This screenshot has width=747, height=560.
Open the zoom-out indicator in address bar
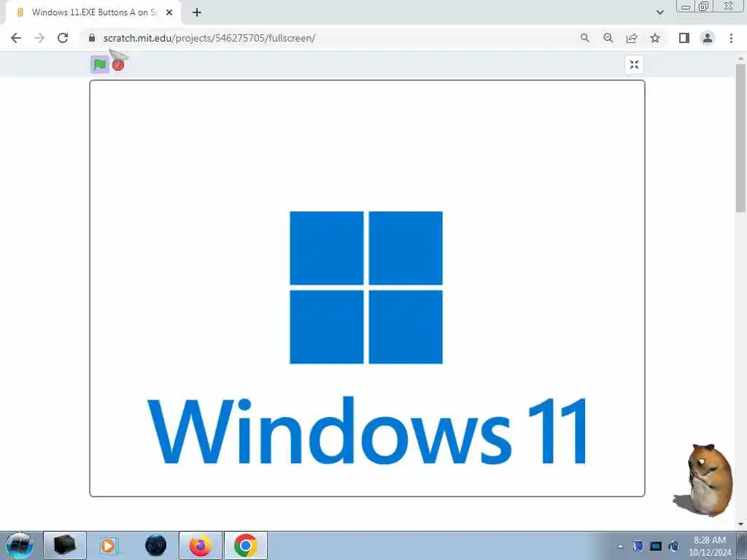pyautogui.click(x=608, y=38)
